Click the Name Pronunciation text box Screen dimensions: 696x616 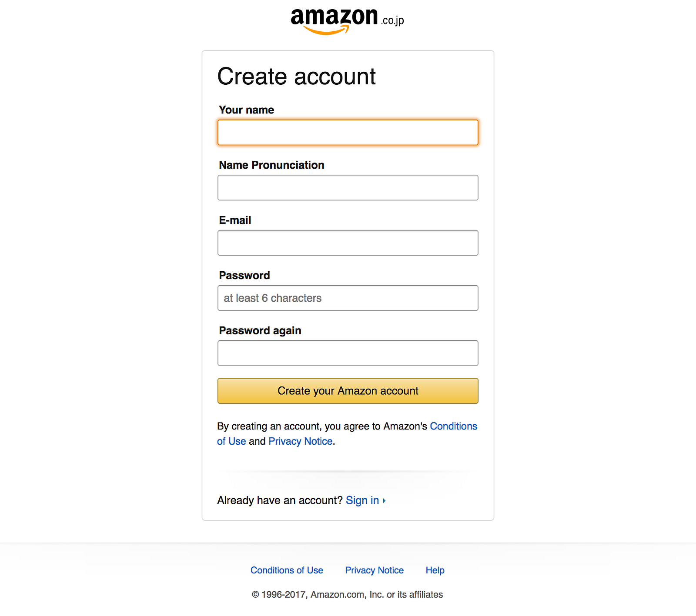[348, 188]
